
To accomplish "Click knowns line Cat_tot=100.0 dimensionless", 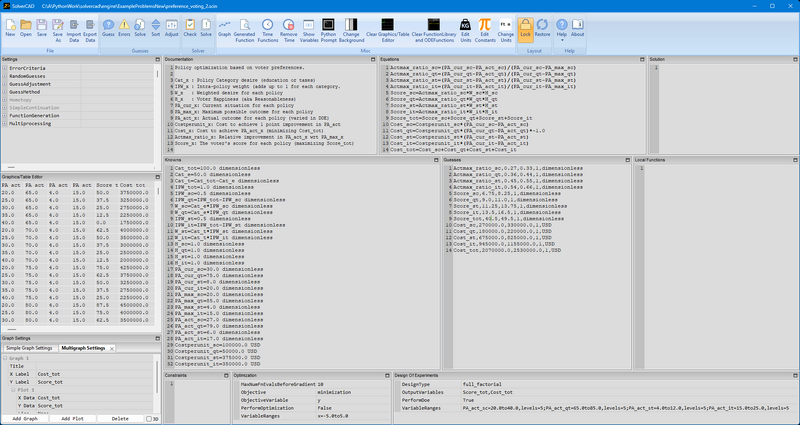I will tap(217, 168).
